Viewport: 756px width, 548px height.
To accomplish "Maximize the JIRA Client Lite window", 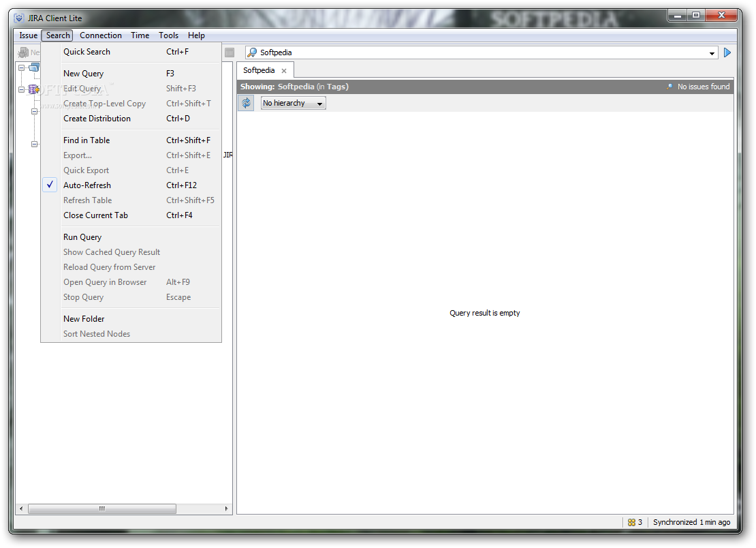I will click(696, 16).
